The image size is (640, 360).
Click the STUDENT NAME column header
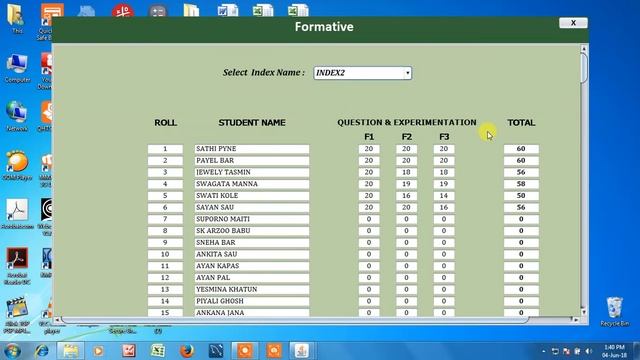pyautogui.click(x=252, y=122)
